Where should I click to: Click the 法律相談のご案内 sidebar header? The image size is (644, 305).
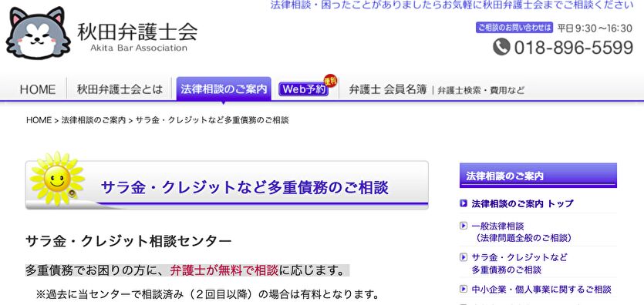(538, 176)
